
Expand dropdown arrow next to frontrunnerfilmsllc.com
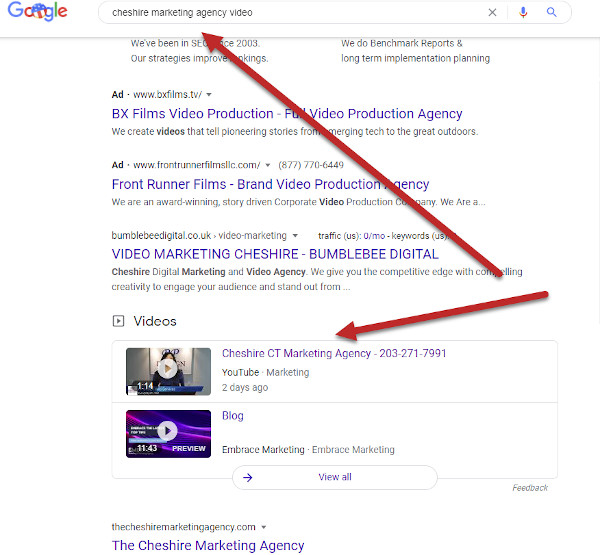[268, 165]
